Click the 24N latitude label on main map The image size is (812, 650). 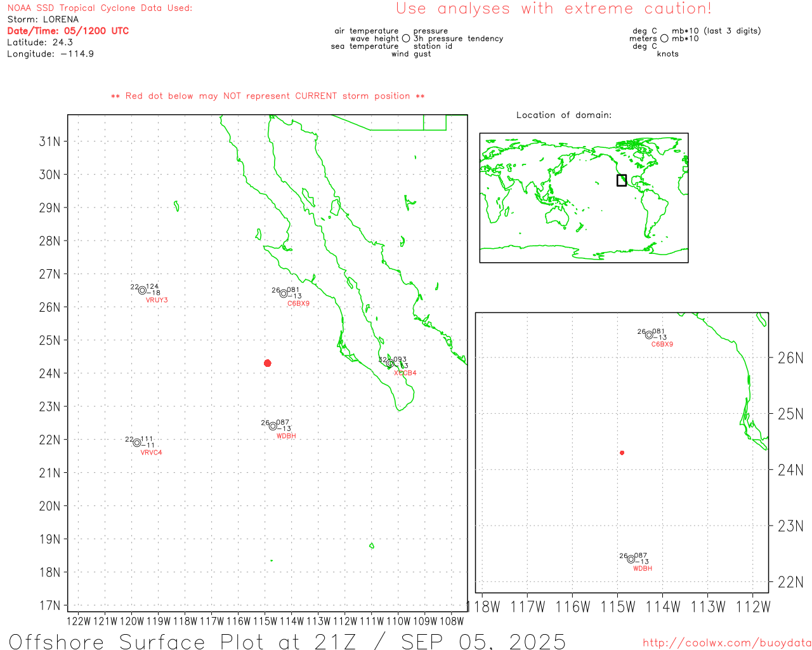point(50,373)
